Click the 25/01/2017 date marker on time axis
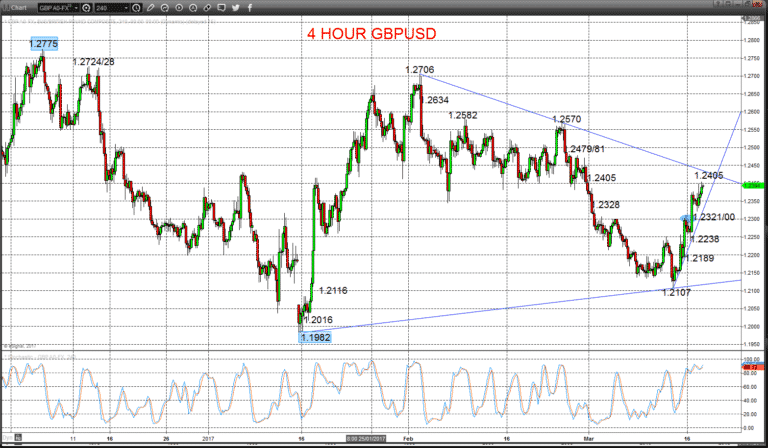The width and height of the screenshot is (768, 448). (365, 439)
